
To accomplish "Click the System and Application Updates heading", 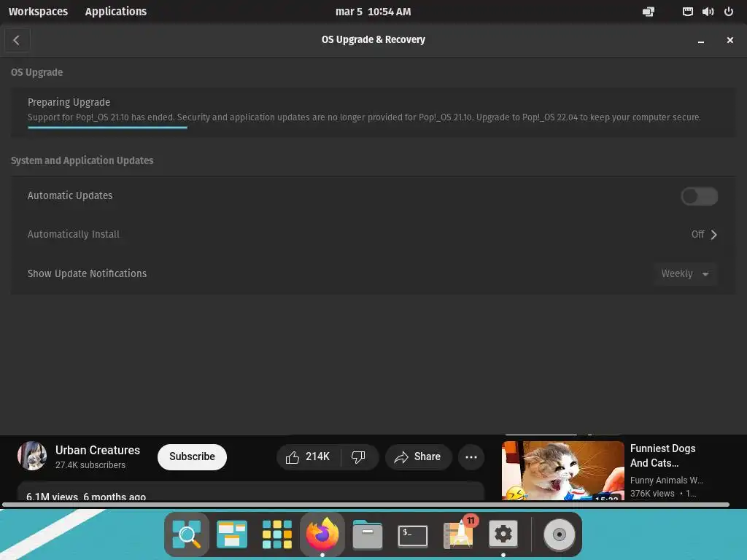I will [82, 160].
